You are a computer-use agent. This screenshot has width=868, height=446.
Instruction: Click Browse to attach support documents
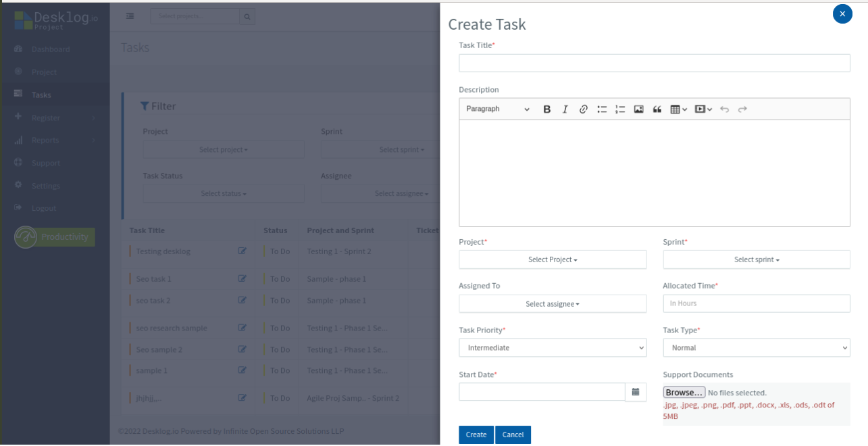pos(684,393)
